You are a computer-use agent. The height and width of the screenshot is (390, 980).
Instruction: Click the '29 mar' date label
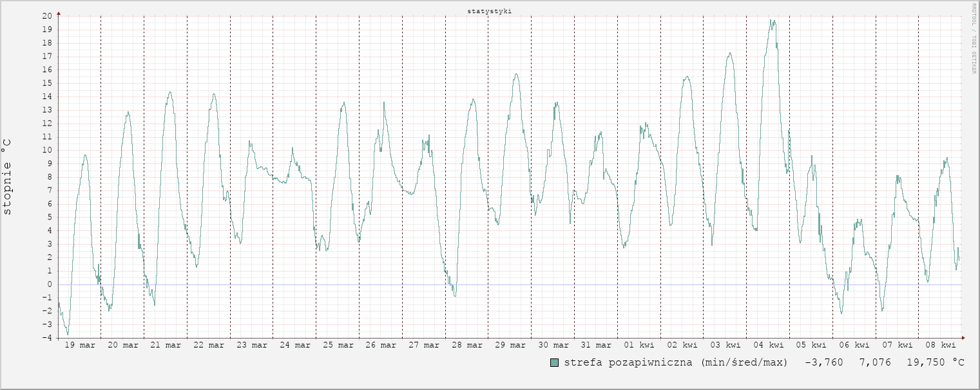click(510, 345)
